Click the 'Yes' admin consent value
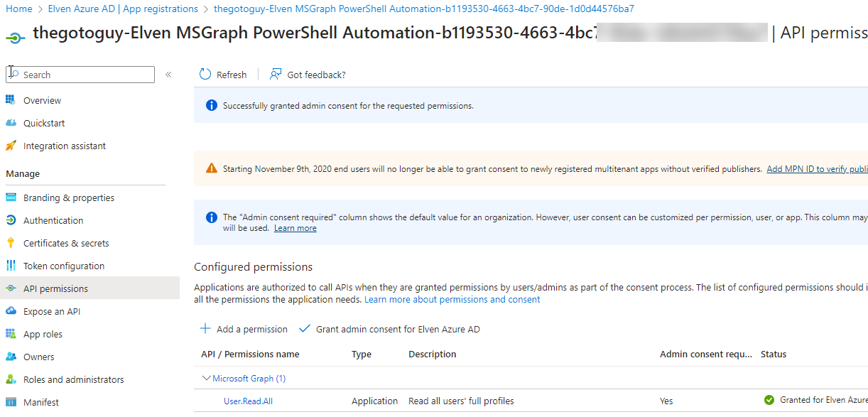Image resolution: width=868 pixels, height=417 pixels. (666, 401)
